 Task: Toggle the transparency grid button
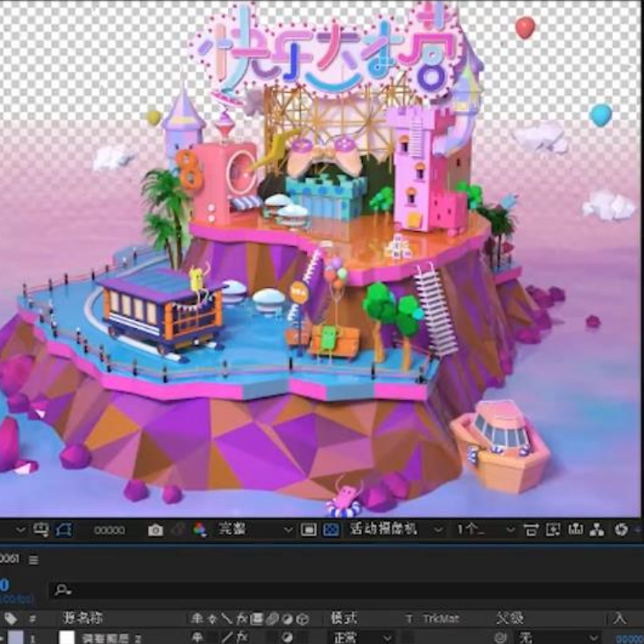point(331,530)
